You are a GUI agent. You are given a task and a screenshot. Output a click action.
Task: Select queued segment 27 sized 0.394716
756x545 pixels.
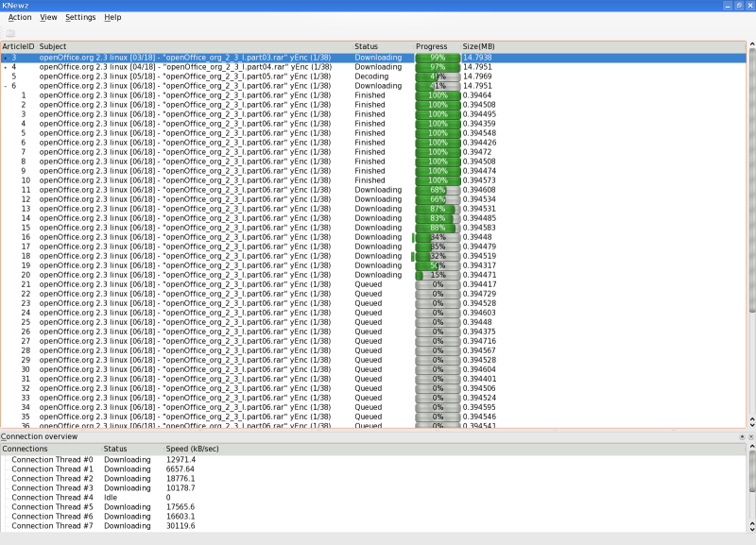tap(373, 341)
